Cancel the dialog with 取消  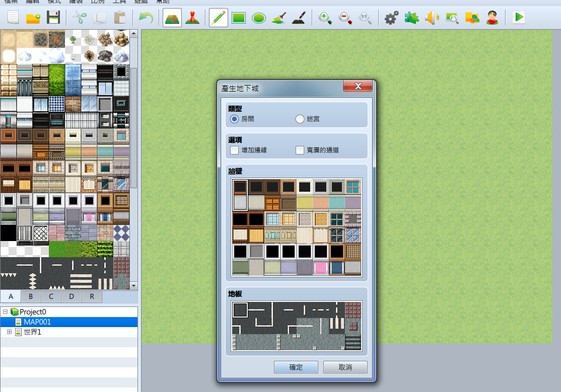tap(345, 367)
